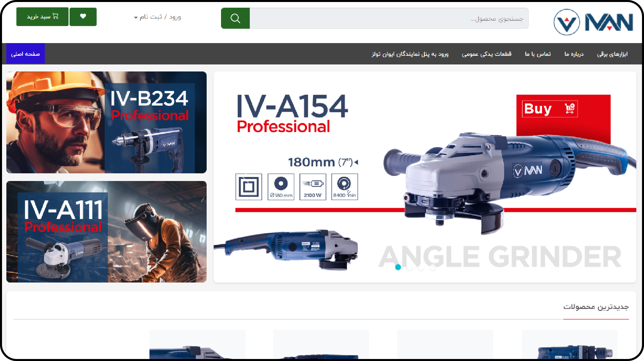Open the ابزارهای برقی menu item

[x=612, y=54]
